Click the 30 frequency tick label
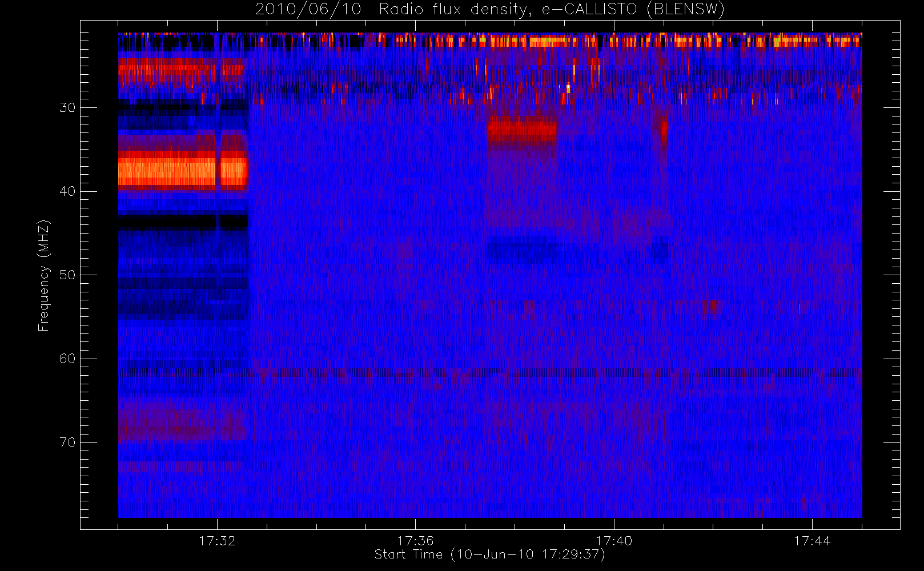 click(67, 108)
